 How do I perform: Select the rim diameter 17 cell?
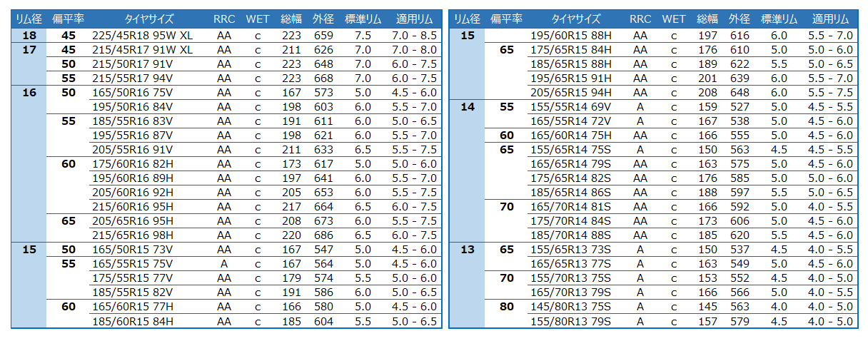29,49
